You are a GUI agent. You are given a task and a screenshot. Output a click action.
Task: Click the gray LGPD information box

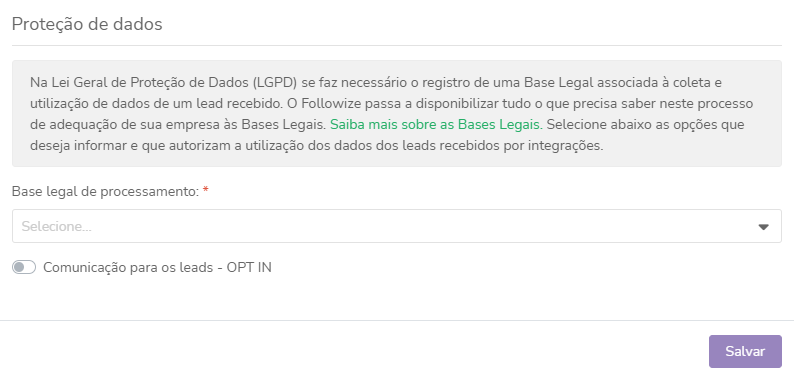396,113
